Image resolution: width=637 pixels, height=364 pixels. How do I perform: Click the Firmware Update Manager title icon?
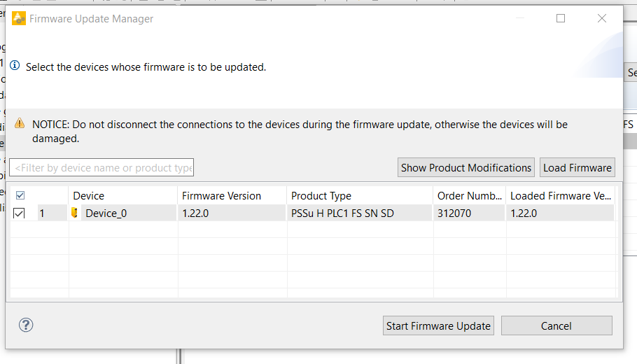click(19, 18)
